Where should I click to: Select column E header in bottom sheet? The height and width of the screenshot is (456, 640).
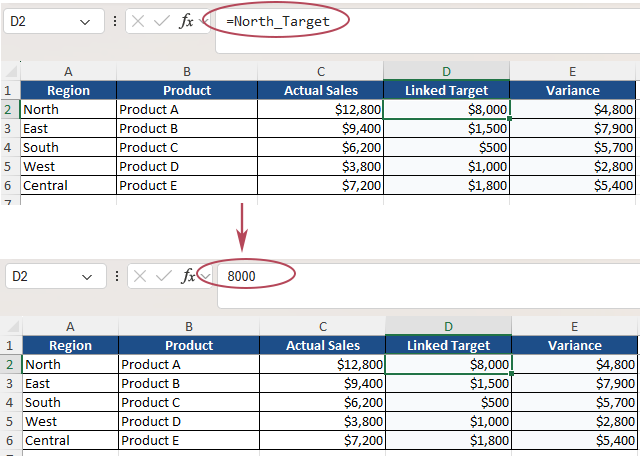575,327
